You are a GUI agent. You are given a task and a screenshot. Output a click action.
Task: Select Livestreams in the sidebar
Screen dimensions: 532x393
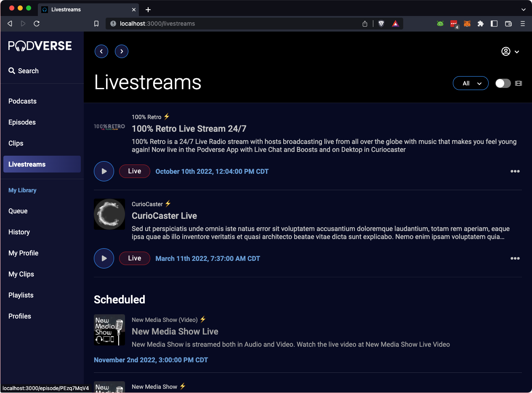27,164
